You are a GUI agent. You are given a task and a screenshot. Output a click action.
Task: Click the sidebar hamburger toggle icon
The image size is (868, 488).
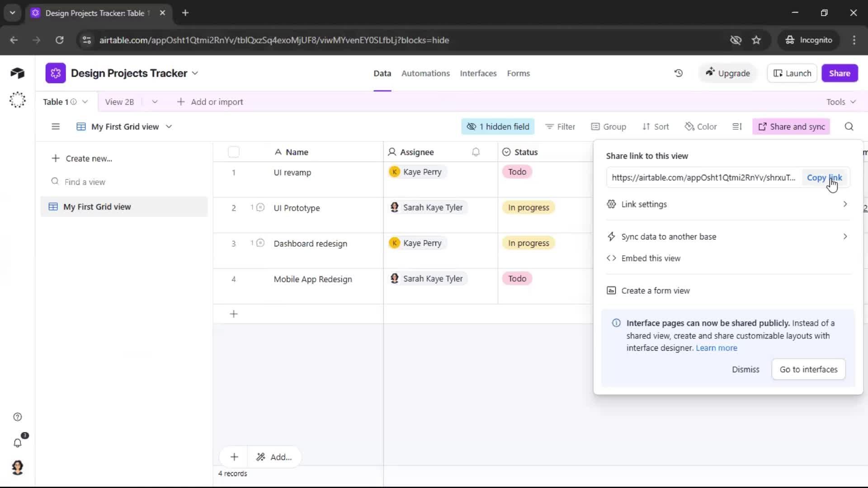pos(55,127)
